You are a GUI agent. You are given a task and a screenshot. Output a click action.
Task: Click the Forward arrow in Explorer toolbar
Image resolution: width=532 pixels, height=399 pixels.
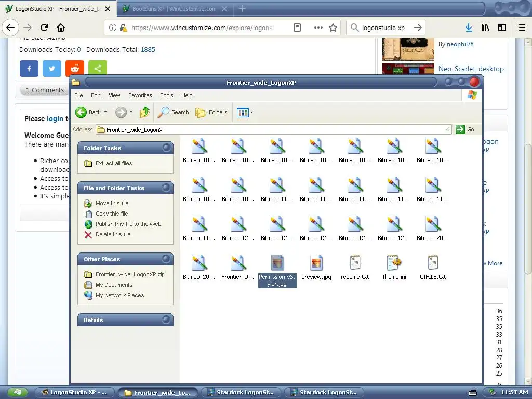pos(121,112)
